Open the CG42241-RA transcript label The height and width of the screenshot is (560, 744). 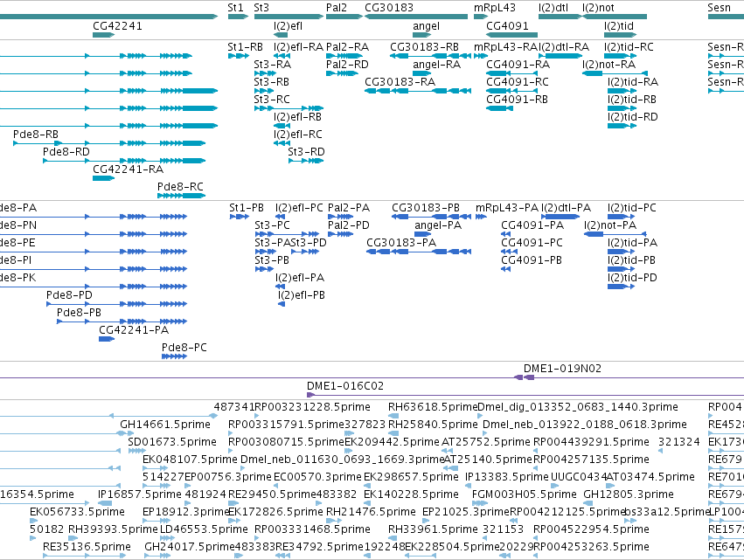(128, 169)
